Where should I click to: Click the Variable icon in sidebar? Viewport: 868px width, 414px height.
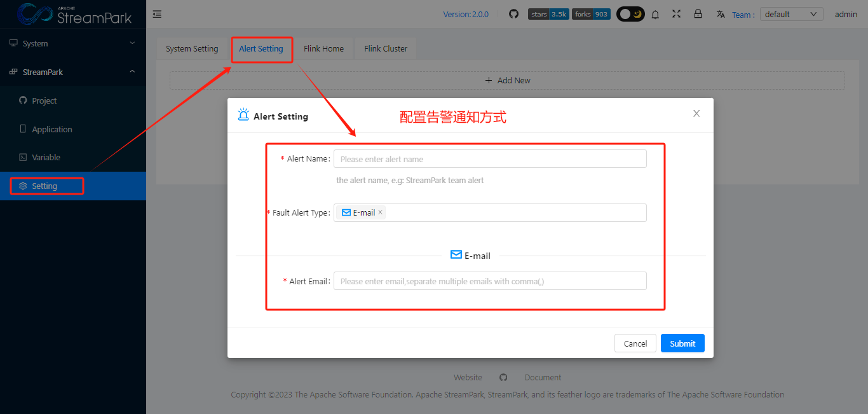tap(23, 157)
